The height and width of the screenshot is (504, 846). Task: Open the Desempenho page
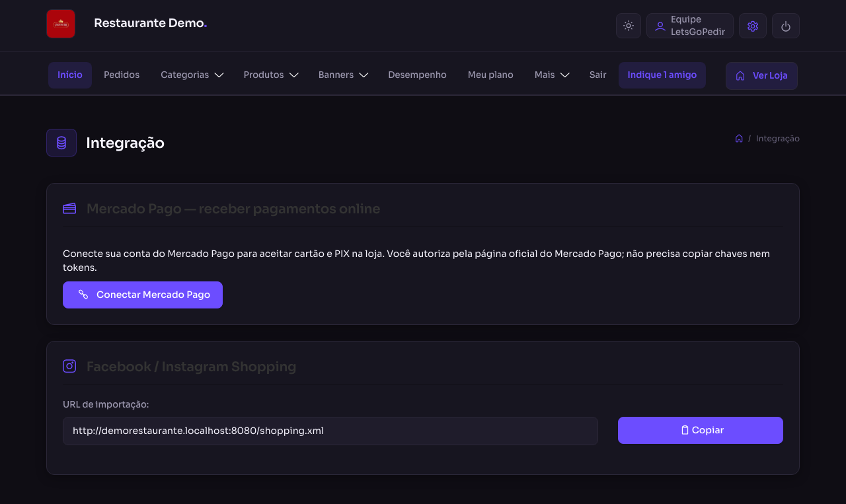click(417, 75)
